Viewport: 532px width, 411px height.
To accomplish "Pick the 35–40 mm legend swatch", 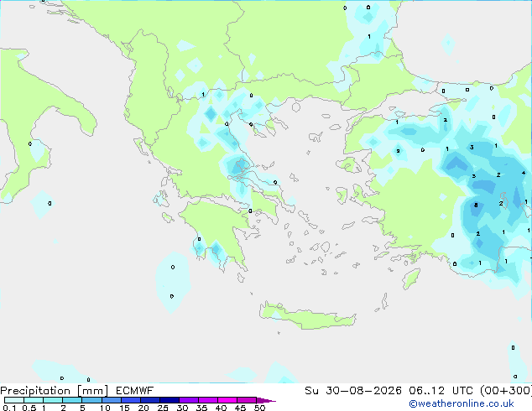I will [x=208, y=400].
